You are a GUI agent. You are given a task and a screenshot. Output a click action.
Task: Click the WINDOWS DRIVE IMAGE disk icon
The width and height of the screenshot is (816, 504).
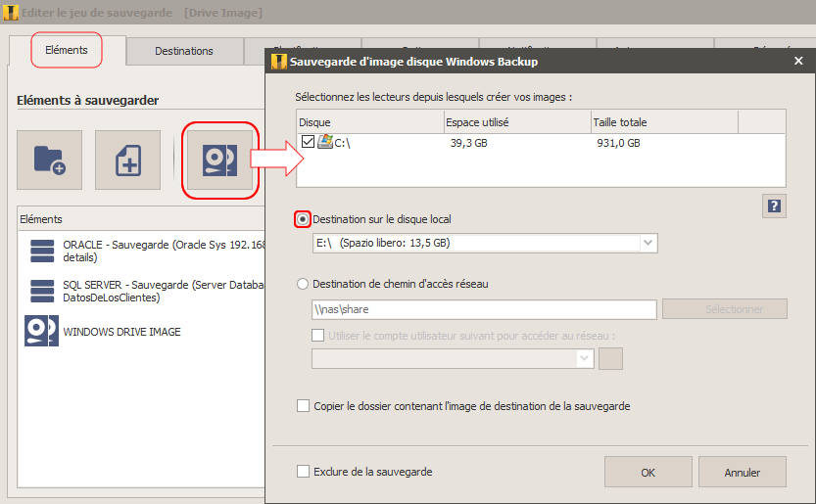pos(41,331)
